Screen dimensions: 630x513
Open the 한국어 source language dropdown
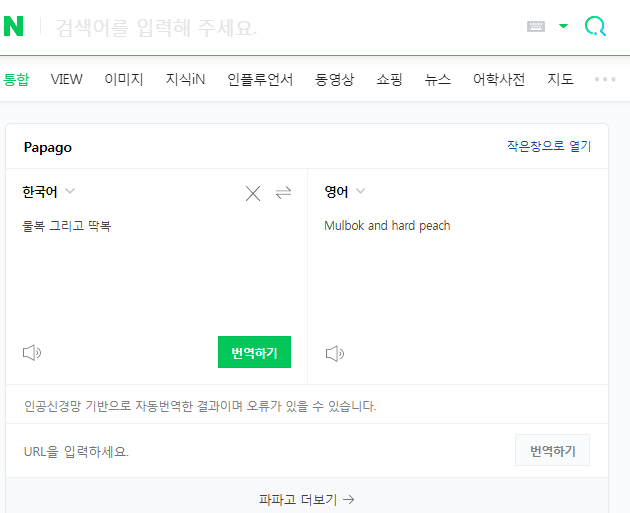tap(48, 192)
